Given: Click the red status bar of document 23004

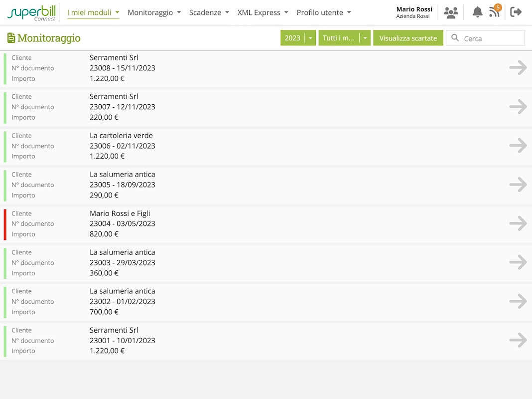Looking at the screenshot, I should coord(5,225).
